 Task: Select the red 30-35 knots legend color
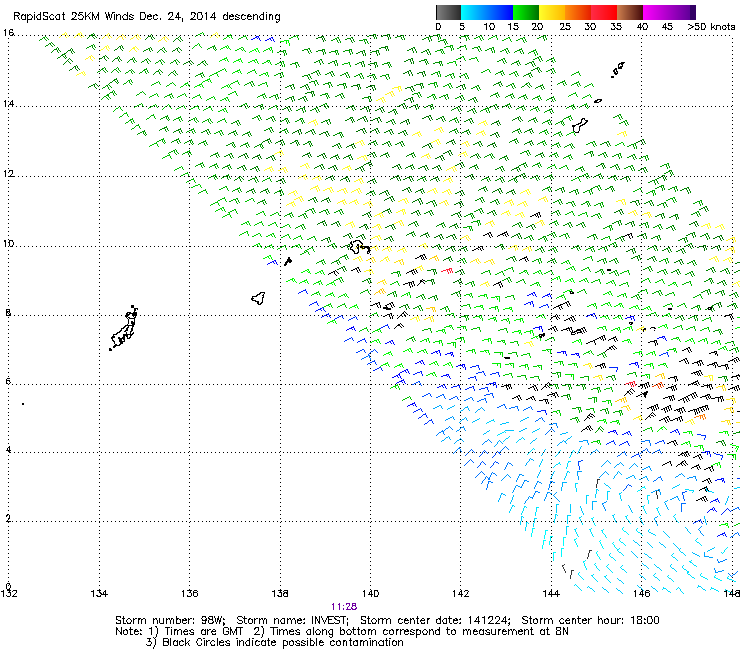click(x=604, y=12)
